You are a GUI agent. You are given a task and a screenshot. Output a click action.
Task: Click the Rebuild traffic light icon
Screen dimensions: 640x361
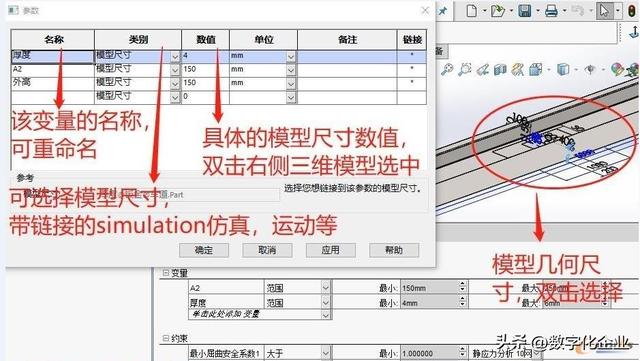(x=632, y=11)
